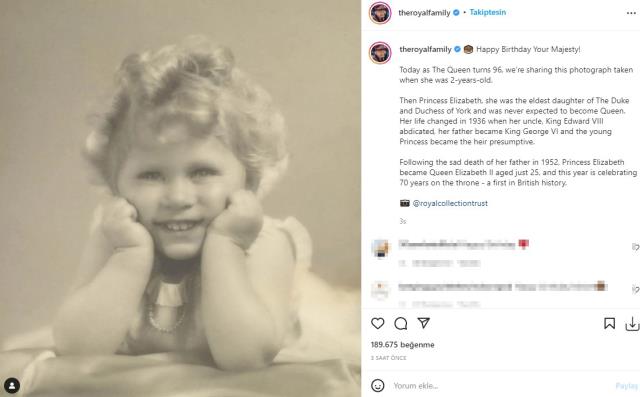Click the Takiptesin following button

click(x=488, y=12)
